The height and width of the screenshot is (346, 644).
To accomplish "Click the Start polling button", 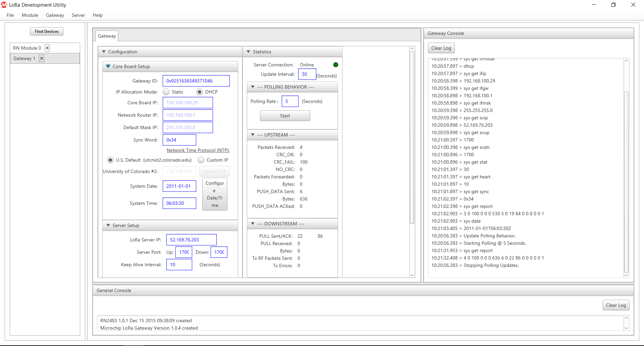I will [285, 116].
